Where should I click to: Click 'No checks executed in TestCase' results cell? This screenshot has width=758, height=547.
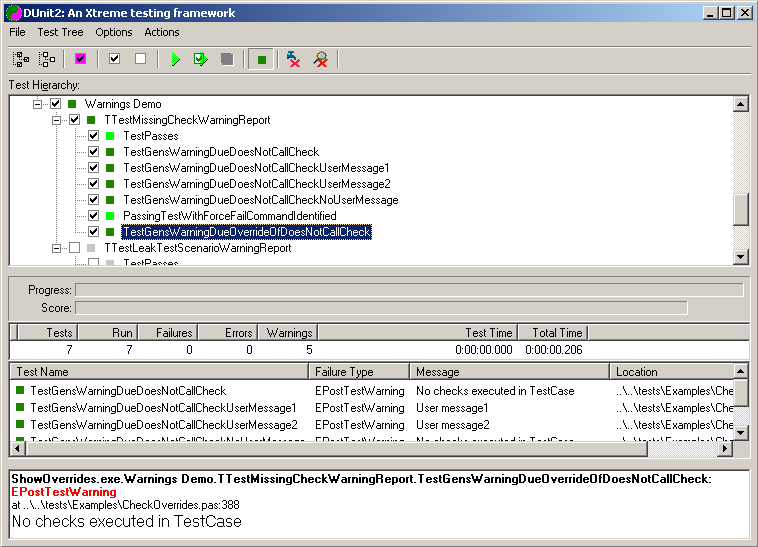point(495,390)
